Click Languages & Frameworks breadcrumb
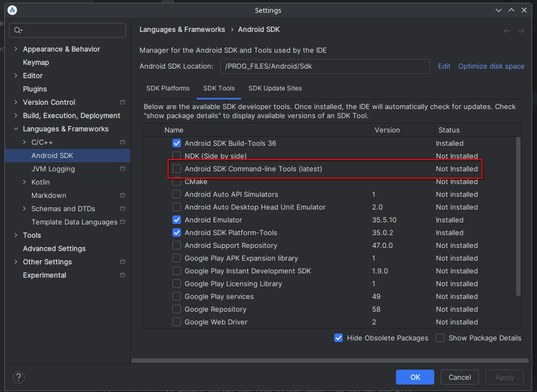 182,29
